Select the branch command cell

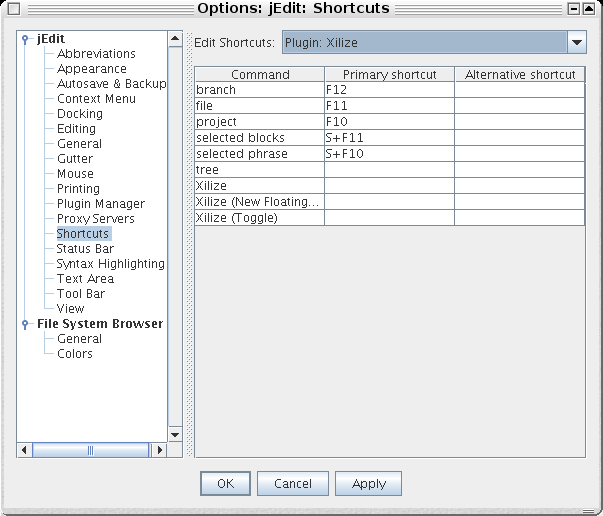pos(260,90)
